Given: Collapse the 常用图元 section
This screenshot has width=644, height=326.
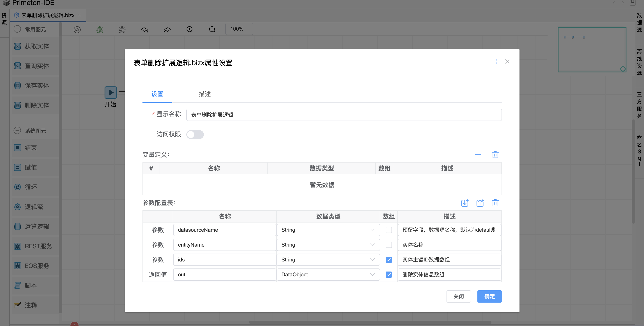Looking at the screenshot, I should coord(17,29).
